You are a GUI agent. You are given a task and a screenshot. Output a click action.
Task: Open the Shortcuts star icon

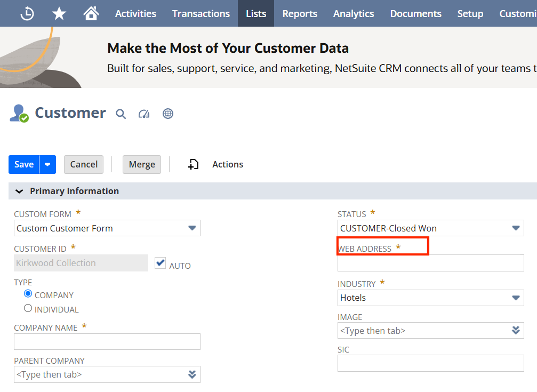tap(59, 14)
